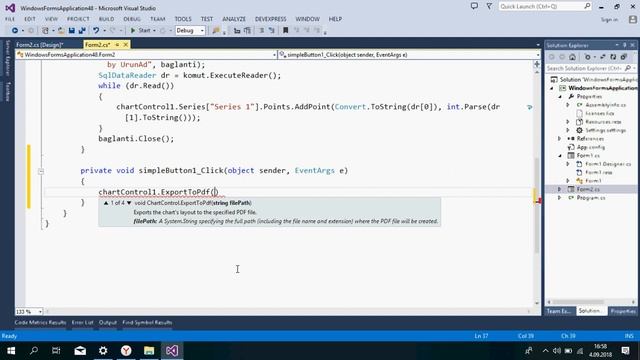The image size is (640, 360).
Task: Open the VIEW menu
Action: coord(51,19)
